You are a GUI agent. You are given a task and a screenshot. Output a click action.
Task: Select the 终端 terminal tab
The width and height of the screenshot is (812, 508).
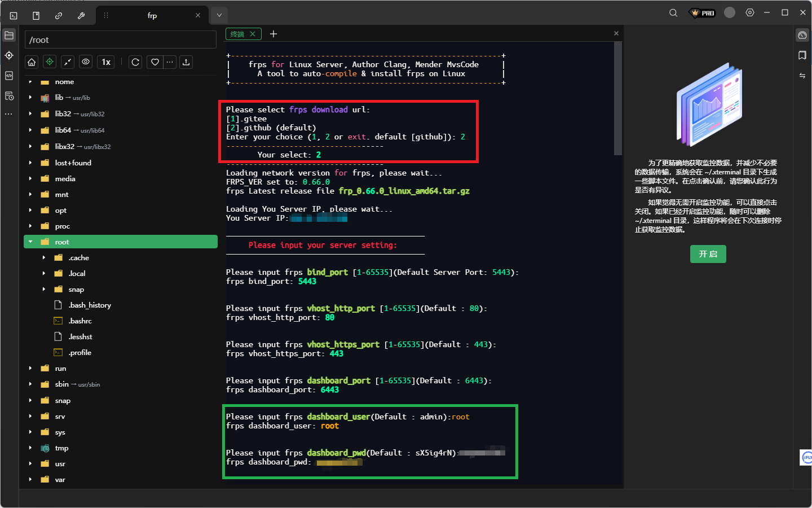tap(238, 34)
